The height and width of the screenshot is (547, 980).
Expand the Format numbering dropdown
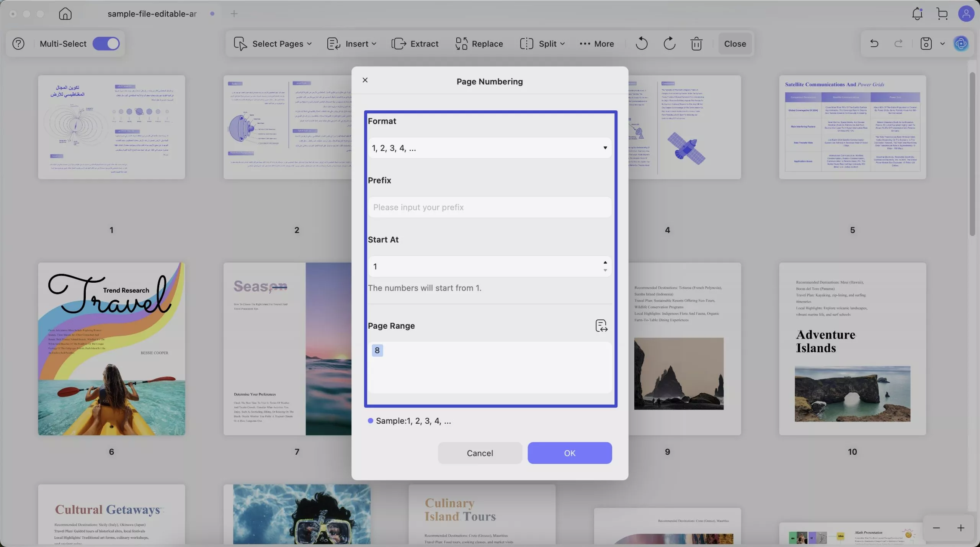click(490, 148)
